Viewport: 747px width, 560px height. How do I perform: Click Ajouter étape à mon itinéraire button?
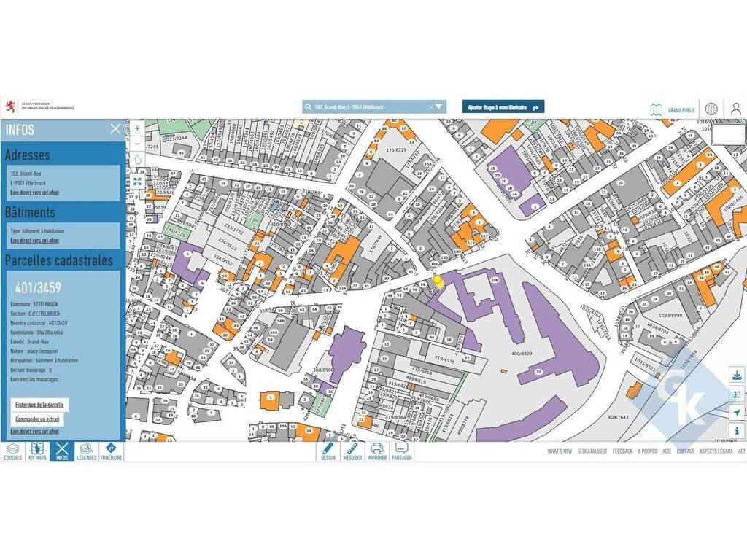coord(503,107)
